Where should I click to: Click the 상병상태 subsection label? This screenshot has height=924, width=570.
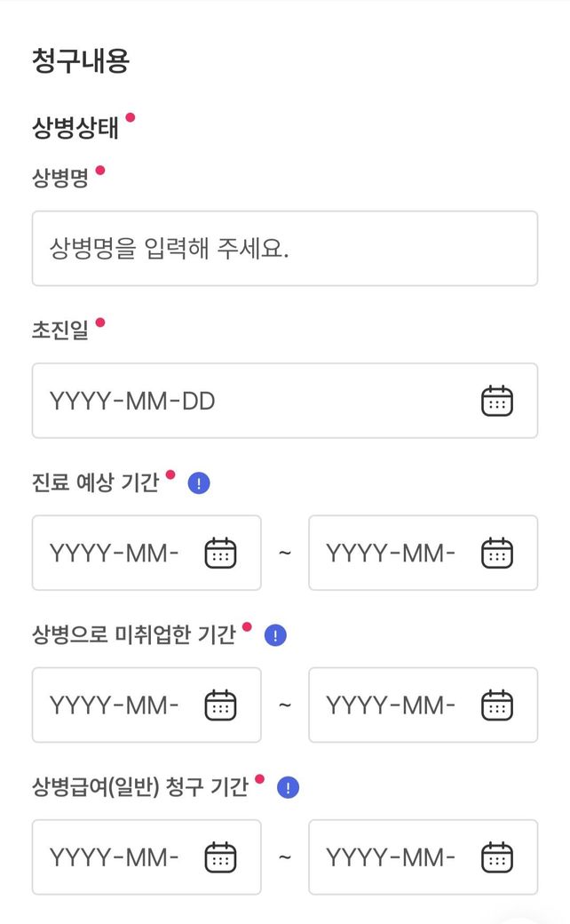click(x=75, y=127)
